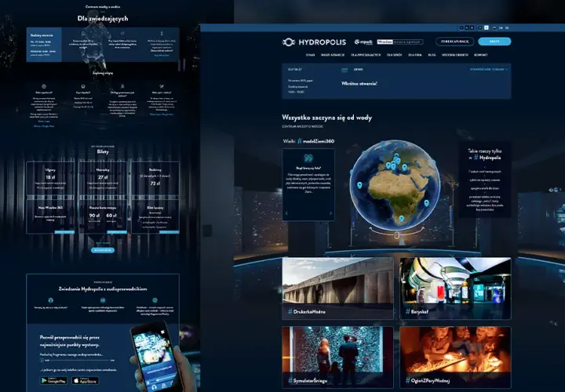Click the #Hydropolis hashtag in right info card
The width and height of the screenshot is (565, 392).
(487, 158)
